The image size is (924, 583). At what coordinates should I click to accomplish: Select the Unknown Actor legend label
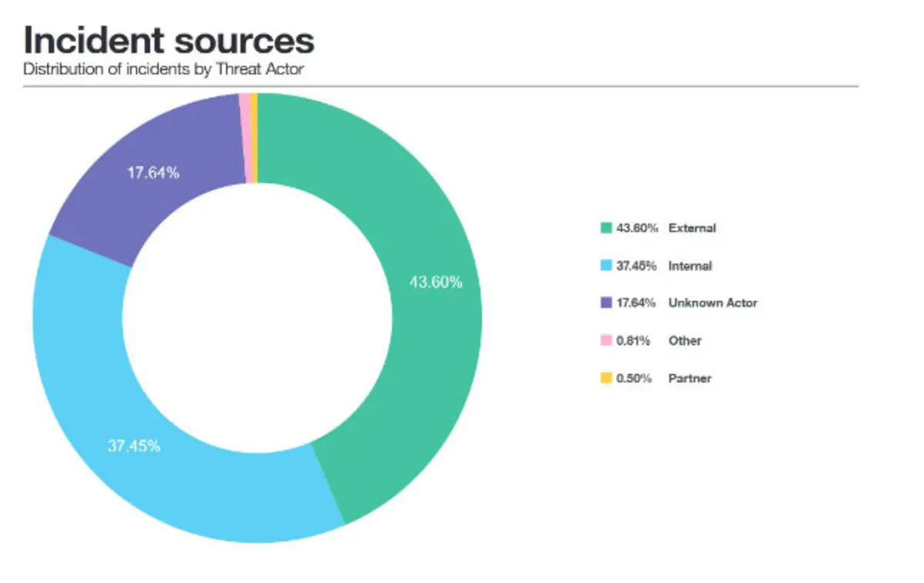(713, 303)
